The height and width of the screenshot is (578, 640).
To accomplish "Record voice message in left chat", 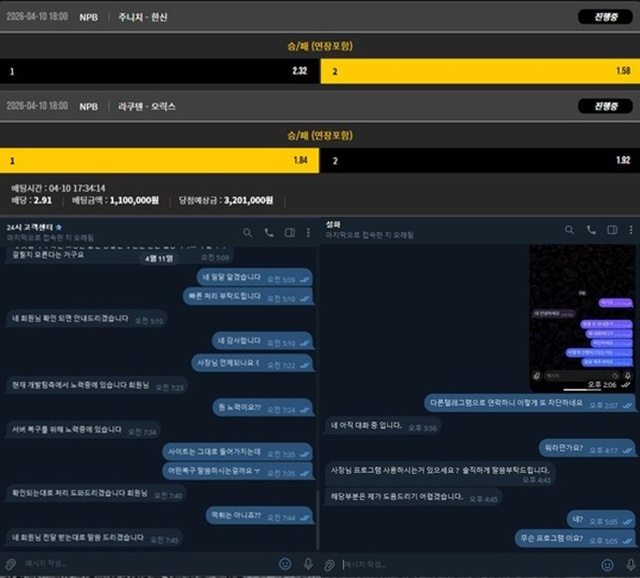I will click(308, 564).
